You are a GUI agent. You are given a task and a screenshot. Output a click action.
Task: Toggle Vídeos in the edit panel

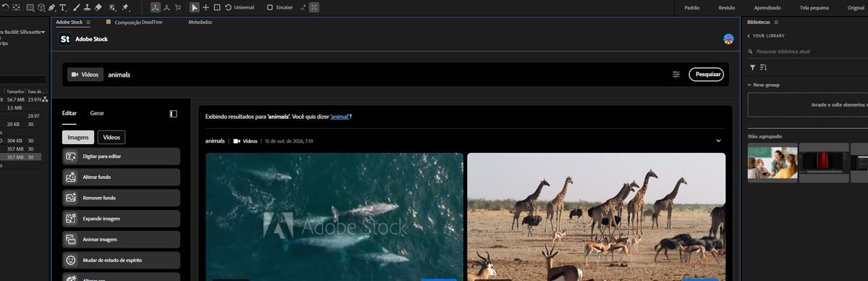111,138
